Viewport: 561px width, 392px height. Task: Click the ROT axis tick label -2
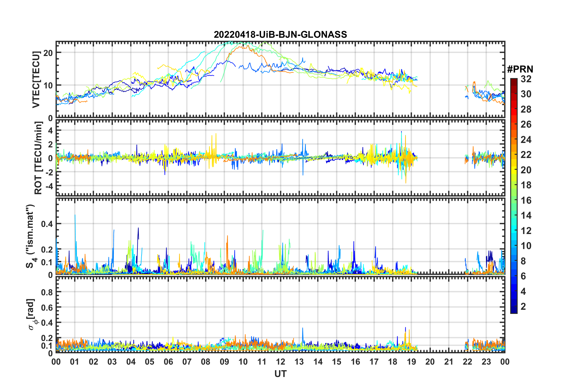click(x=49, y=172)
